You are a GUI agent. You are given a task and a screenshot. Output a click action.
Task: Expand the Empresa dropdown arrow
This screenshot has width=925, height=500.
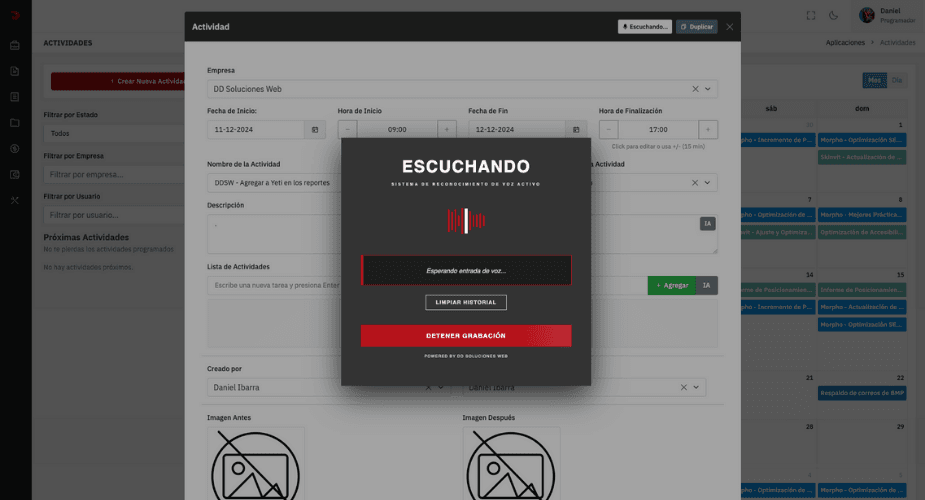tap(708, 89)
